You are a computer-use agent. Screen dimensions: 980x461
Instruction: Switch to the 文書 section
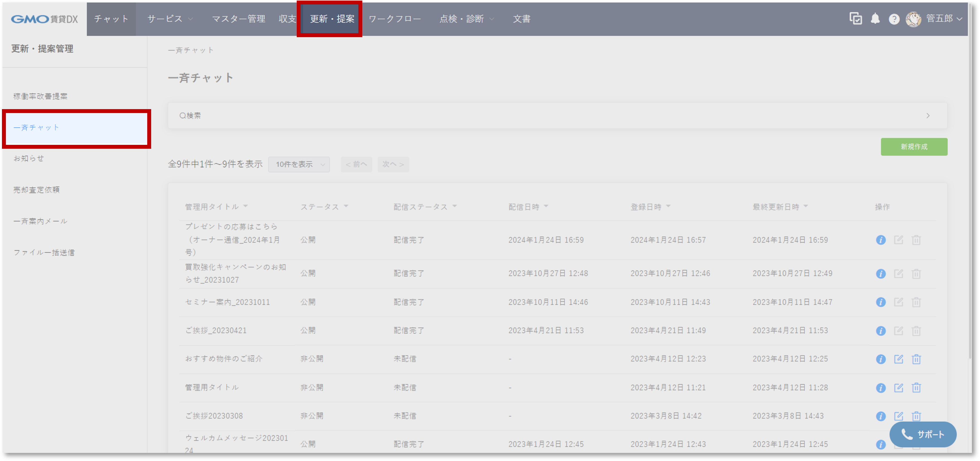coord(522,19)
